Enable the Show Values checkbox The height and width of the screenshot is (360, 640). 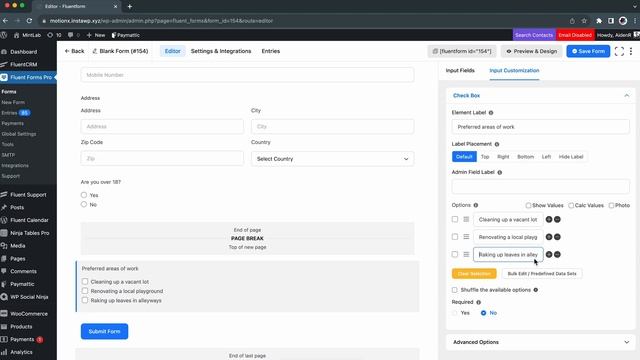528,205
